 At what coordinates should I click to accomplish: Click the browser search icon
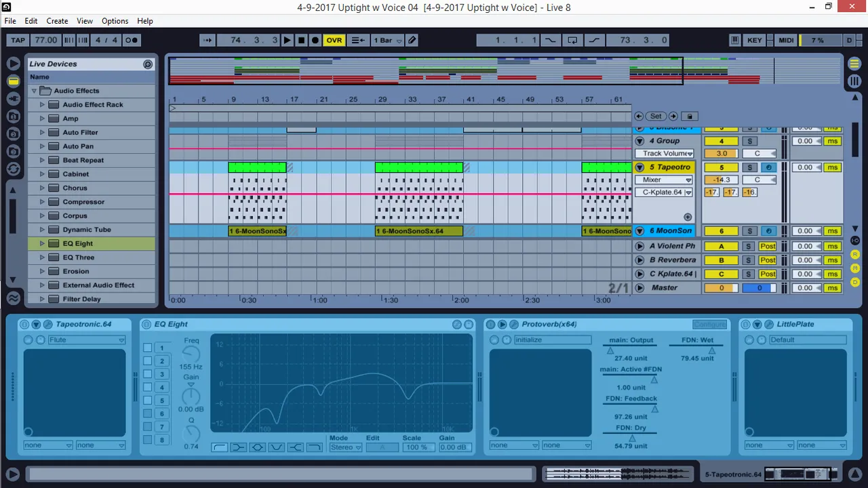148,64
